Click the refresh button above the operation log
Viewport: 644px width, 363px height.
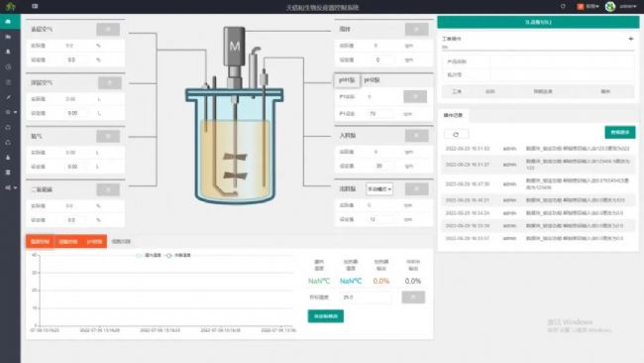(456, 135)
